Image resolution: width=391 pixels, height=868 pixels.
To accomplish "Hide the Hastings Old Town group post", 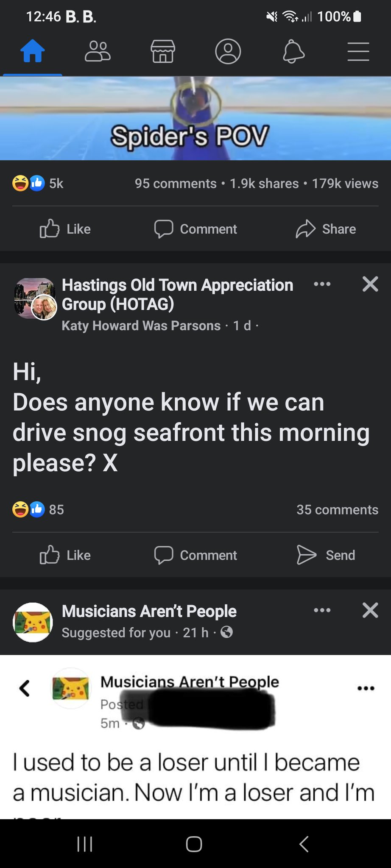I will 370,284.
